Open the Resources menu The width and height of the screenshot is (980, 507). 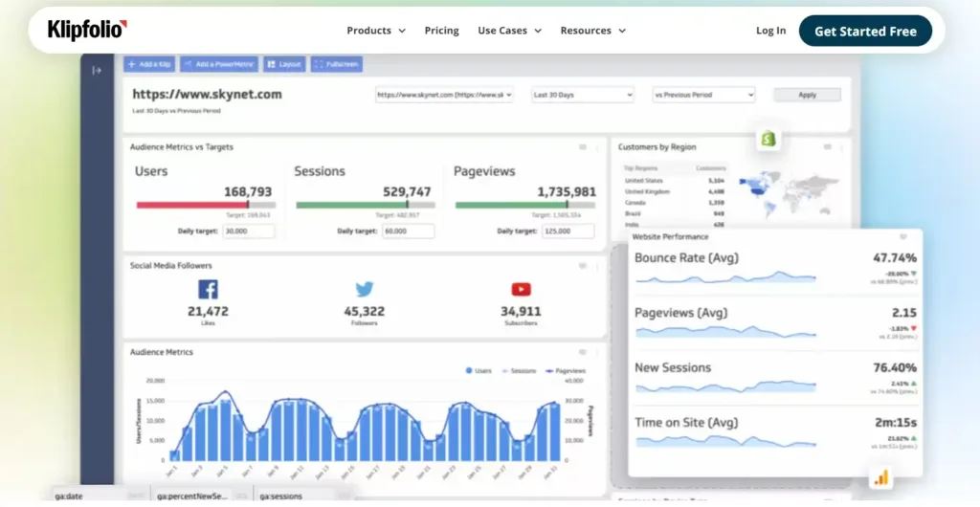[x=592, y=31]
